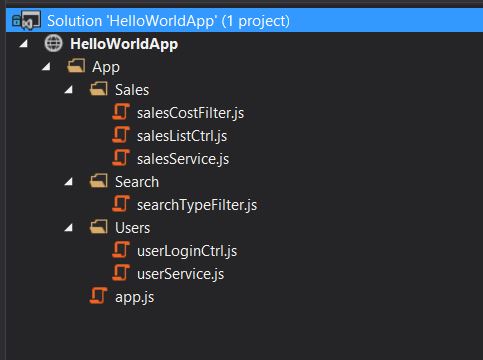Select Solution 'HelloWorldApp' (1 project) row

(244, 21)
